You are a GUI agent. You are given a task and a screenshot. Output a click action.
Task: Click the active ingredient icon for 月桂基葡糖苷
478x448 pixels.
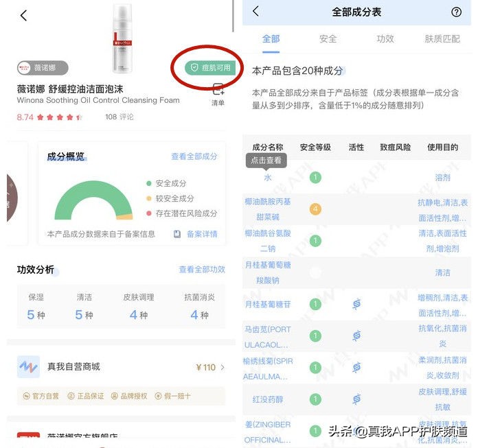(x=356, y=304)
